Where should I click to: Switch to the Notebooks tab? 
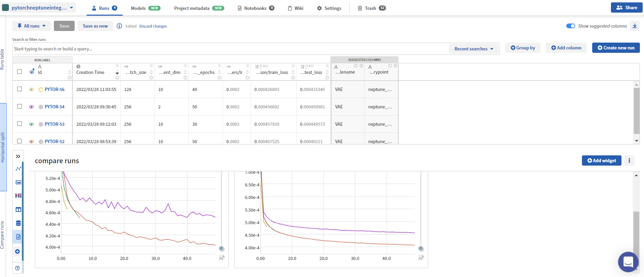tap(255, 8)
